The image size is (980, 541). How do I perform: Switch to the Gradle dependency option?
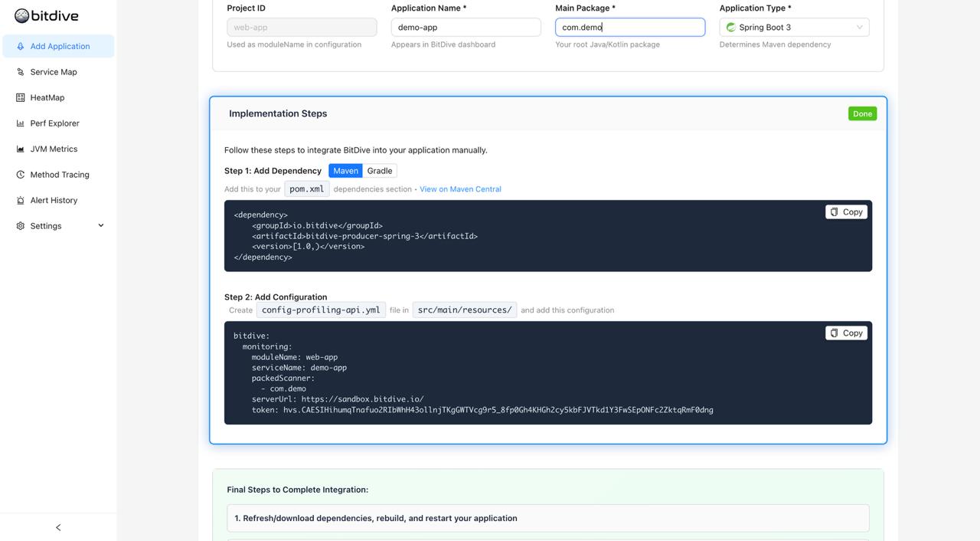coord(380,171)
